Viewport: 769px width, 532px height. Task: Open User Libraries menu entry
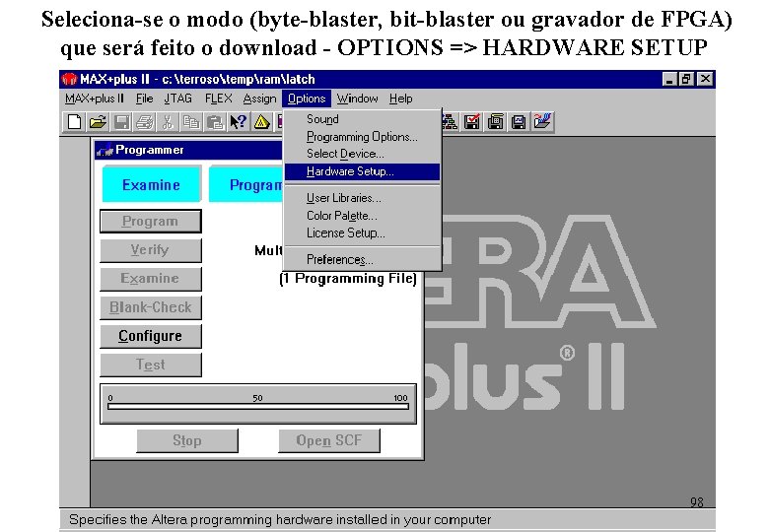coord(362,198)
